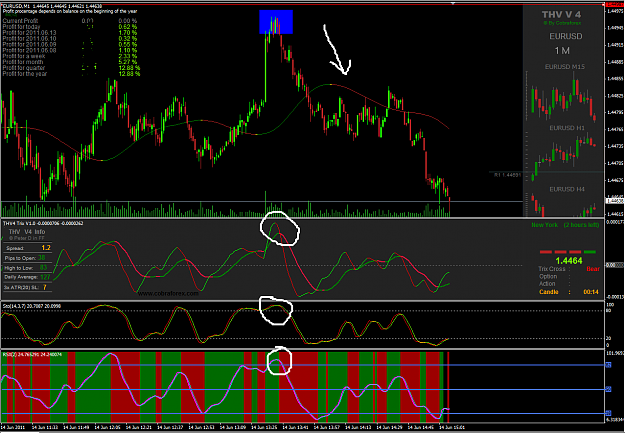Click the 'By Cobraforex' green credit text
The height and width of the screenshot is (433, 625).
point(562,23)
